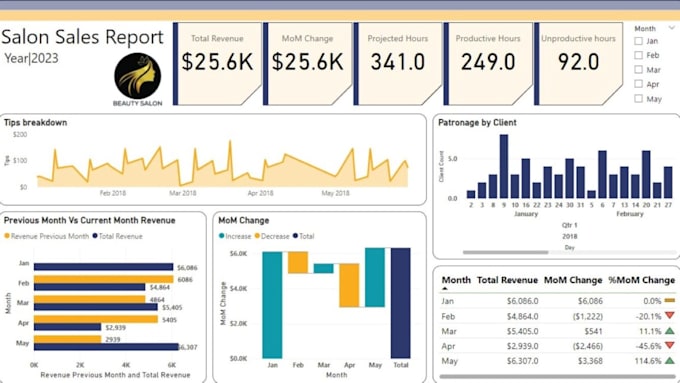Click the green up arrow in Mar row

(x=670, y=331)
